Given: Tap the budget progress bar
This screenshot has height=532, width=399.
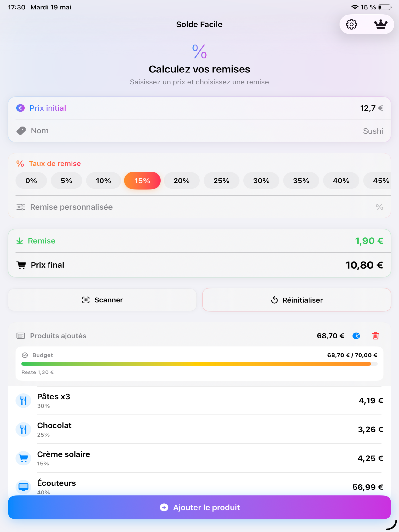Looking at the screenshot, I should point(199,364).
